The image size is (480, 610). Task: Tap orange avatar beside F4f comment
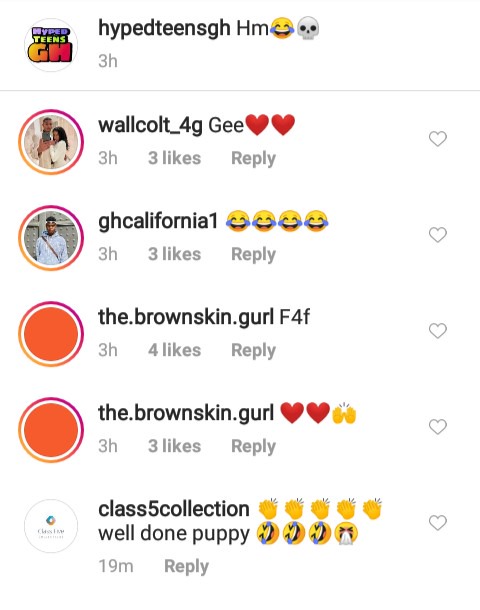(51, 334)
